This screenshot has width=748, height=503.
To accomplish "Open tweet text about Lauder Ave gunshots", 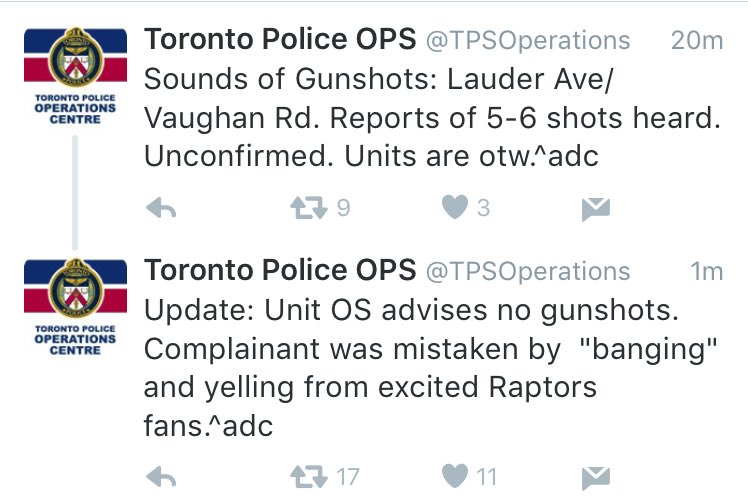I will click(x=432, y=117).
